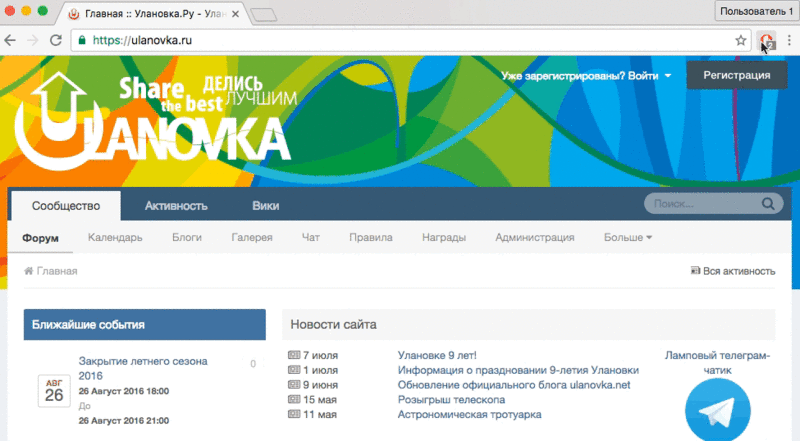Click the news icon beside 9 июня
The height and width of the screenshot is (441, 800).
tap(294, 384)
